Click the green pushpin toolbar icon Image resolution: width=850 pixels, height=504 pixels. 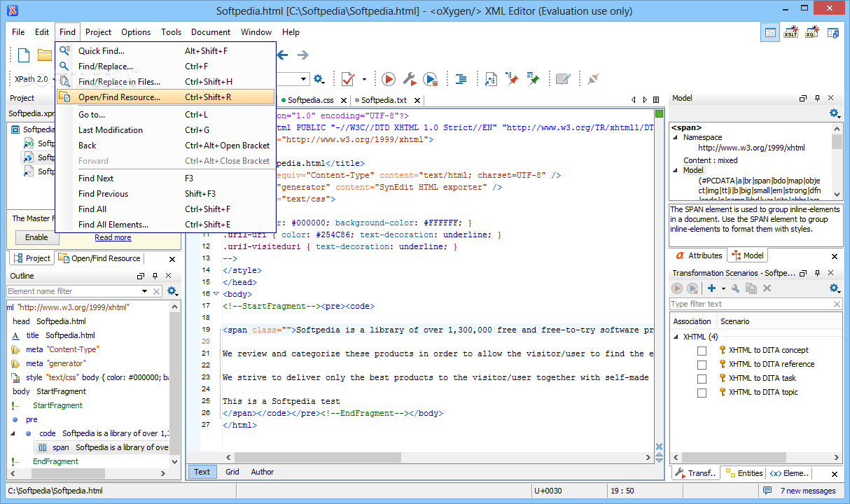click(x=534, y=79)
